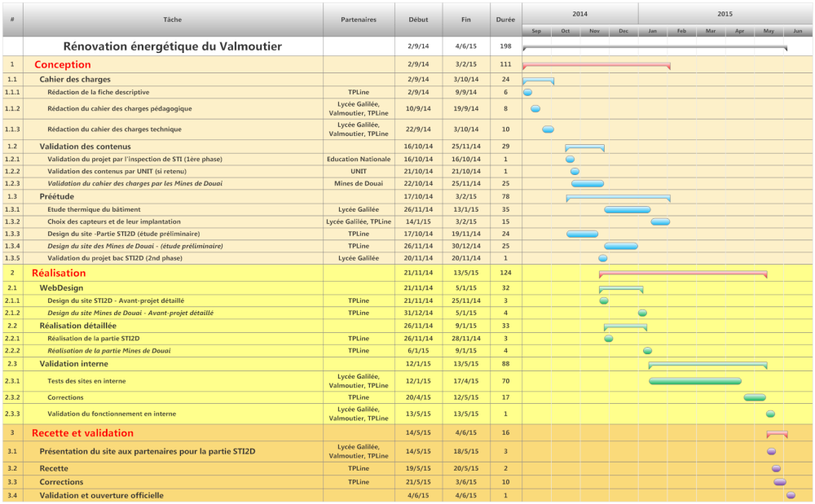This screenshot has width=815, height=504.
Task: Click the WebDesign task name
Action: (62, 288)
